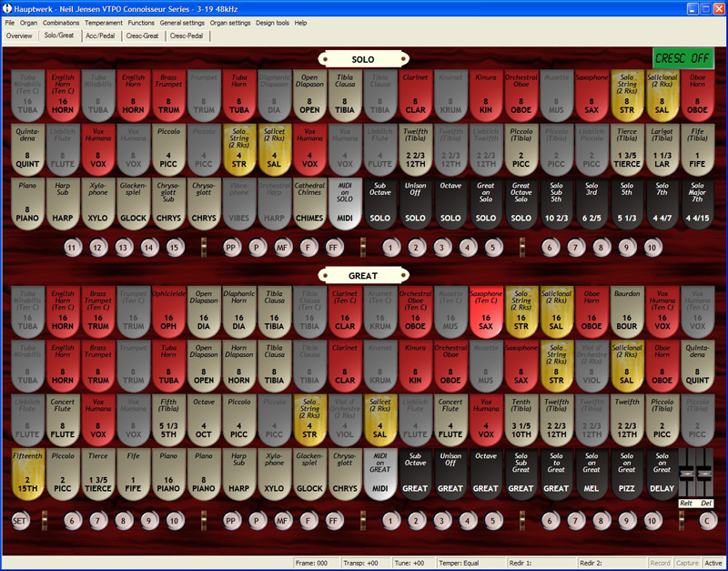Activate the MIDI on Solo tab
This screenshot has width=728, height=571.
[x=345, y=202]
